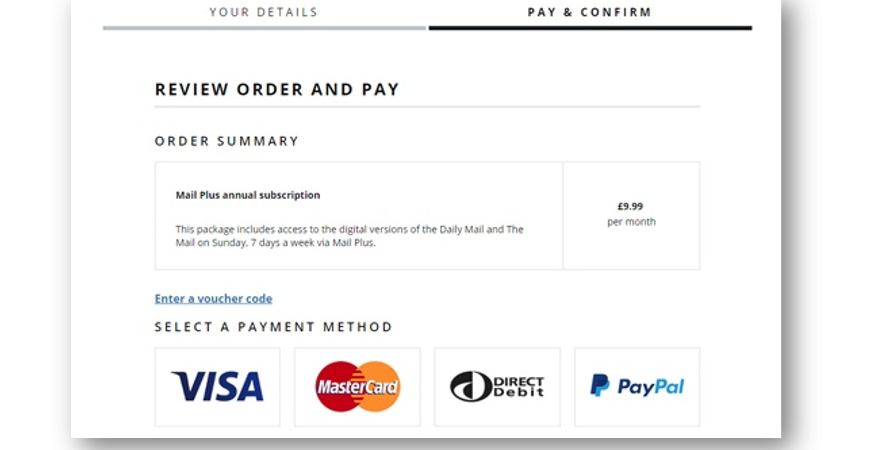Click the per month label under the price
This screenshot has height=450, width=874.
click(x=631, y=222)
